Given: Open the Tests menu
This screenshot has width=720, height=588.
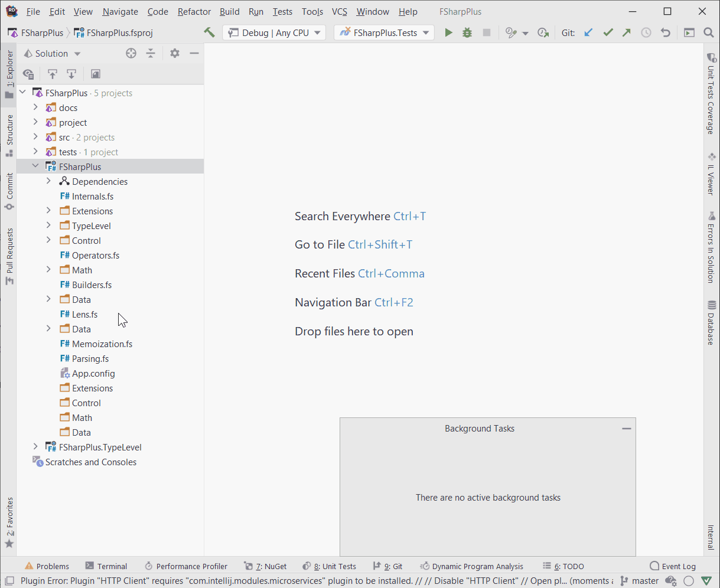Looking at the screenshot, I should click(282, 12).
